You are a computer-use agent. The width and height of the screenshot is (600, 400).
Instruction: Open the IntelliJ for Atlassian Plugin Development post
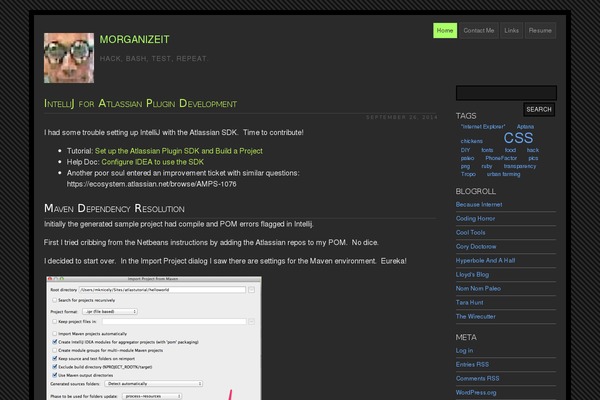coord(140,103)
